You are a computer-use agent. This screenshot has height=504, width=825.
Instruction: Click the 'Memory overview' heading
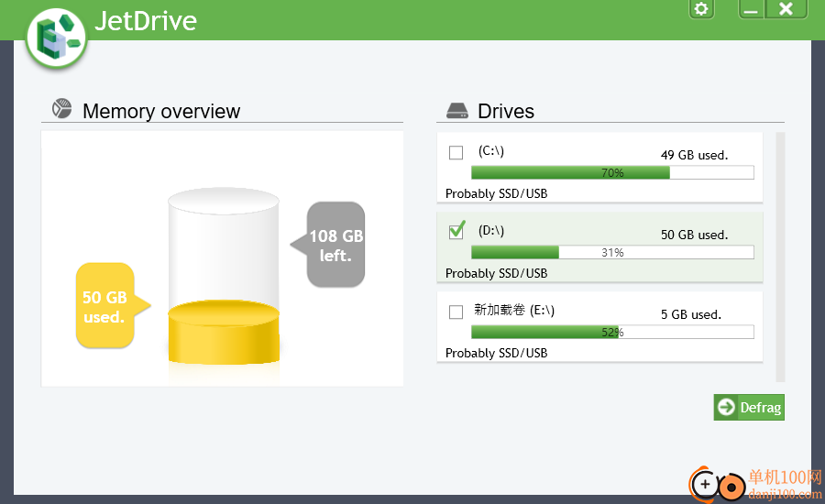coord(161,111)
